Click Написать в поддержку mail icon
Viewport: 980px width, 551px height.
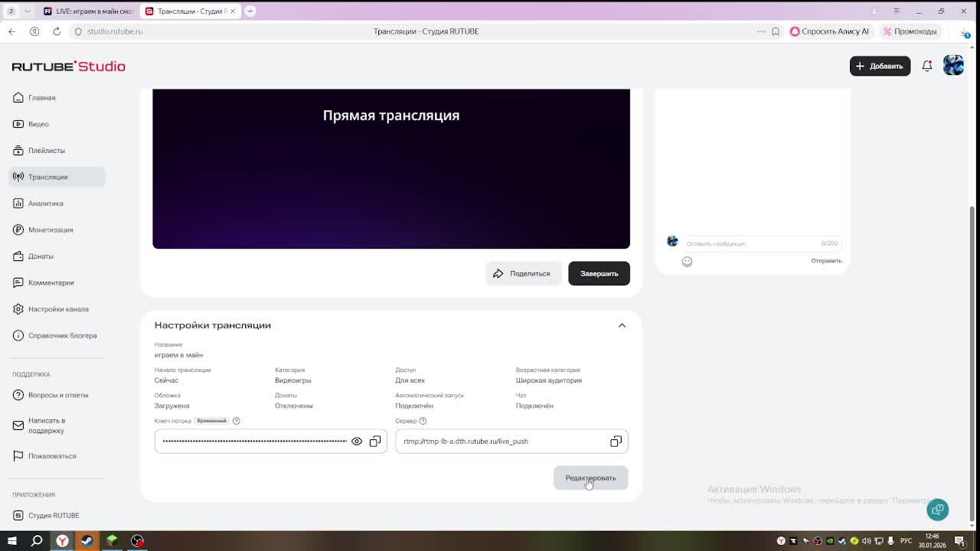18,425
